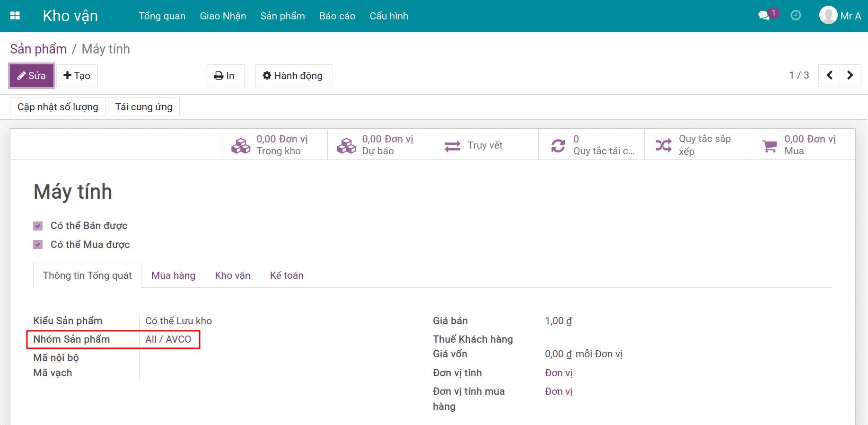Image resolution: width=868 pixels, height=425 pixels.
Task: Open the Trong kho stock cubes button
Action: 275,145
